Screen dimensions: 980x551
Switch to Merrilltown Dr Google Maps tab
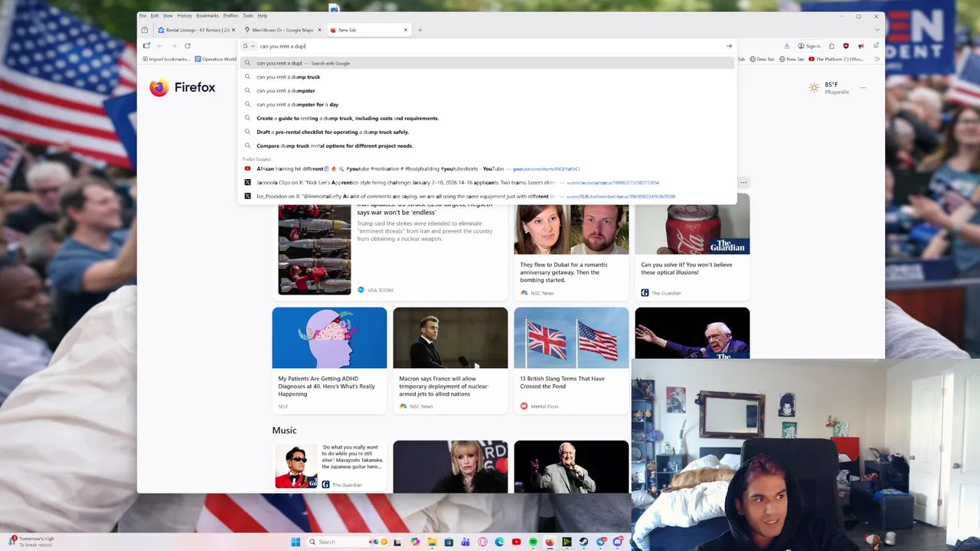pyautogui.click(x=282, y=30)
